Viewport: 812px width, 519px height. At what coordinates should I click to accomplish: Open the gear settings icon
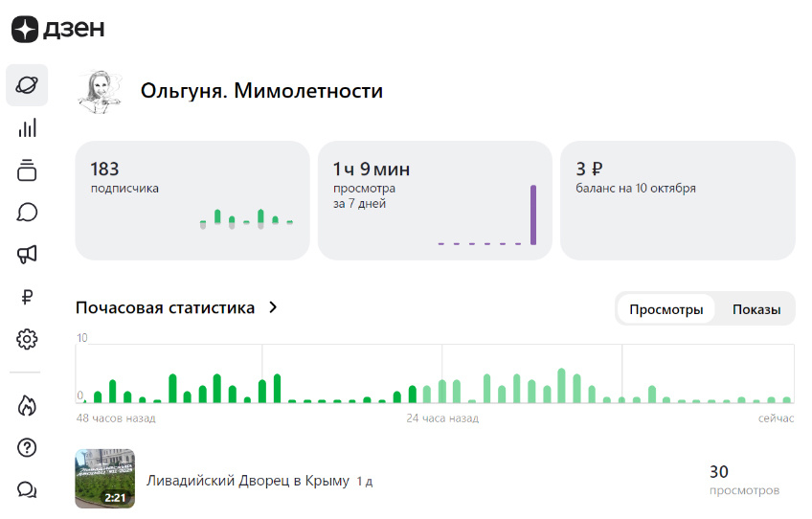coord(27,339)
